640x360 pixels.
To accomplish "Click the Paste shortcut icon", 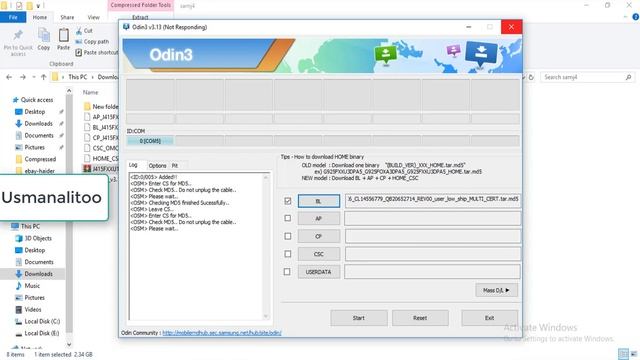I will 79,52.
